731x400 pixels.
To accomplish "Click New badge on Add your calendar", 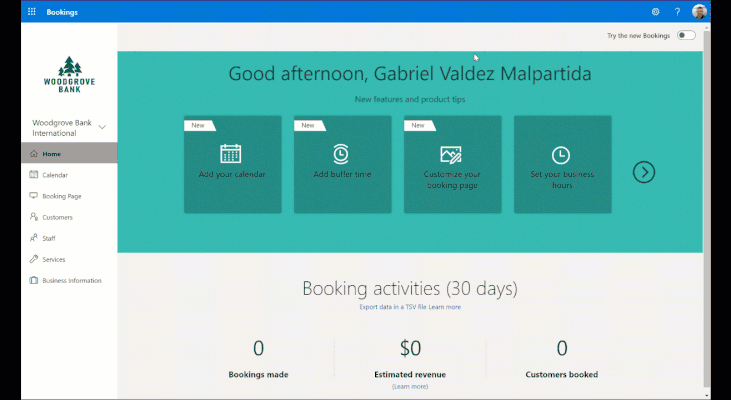I will [x=199, y=125].
